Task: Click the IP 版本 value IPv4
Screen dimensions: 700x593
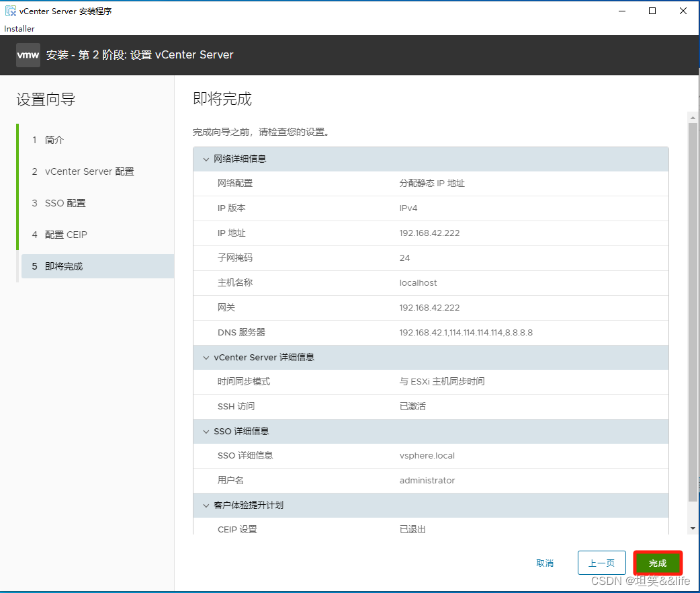Action: tap(408, 208)
